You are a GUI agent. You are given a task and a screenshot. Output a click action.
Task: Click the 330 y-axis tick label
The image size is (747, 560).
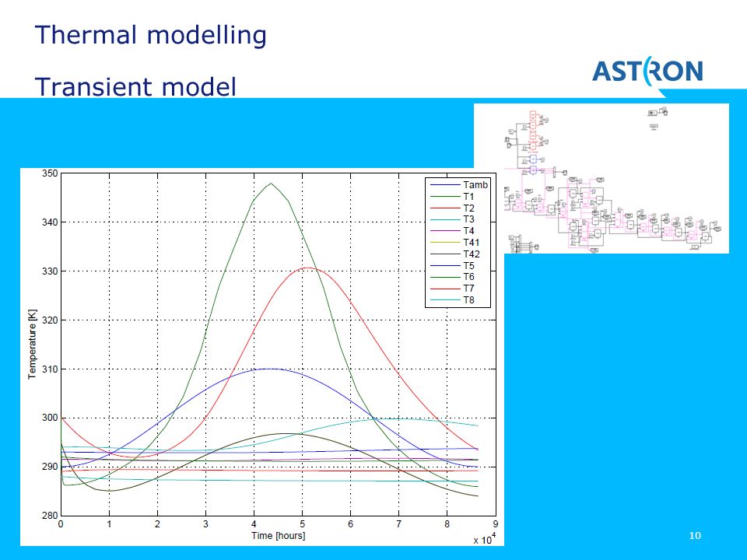point(50,271)
